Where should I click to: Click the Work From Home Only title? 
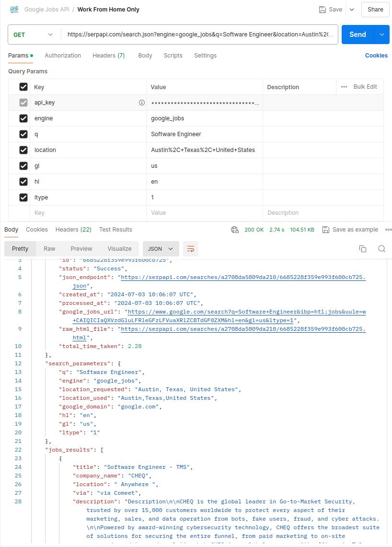(108, 10)
